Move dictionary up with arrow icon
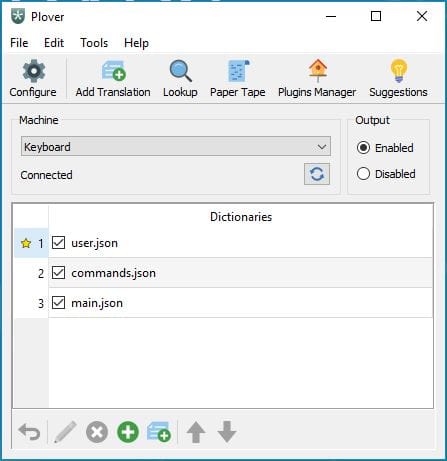 tap(196, 432)
